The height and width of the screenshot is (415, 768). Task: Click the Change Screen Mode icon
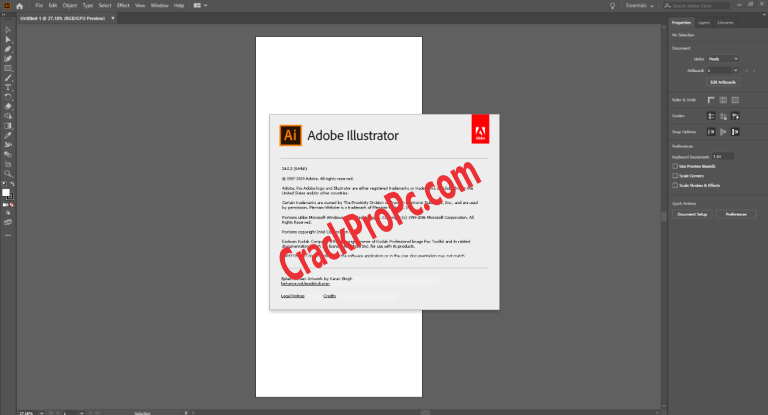[x=8, y=222]
